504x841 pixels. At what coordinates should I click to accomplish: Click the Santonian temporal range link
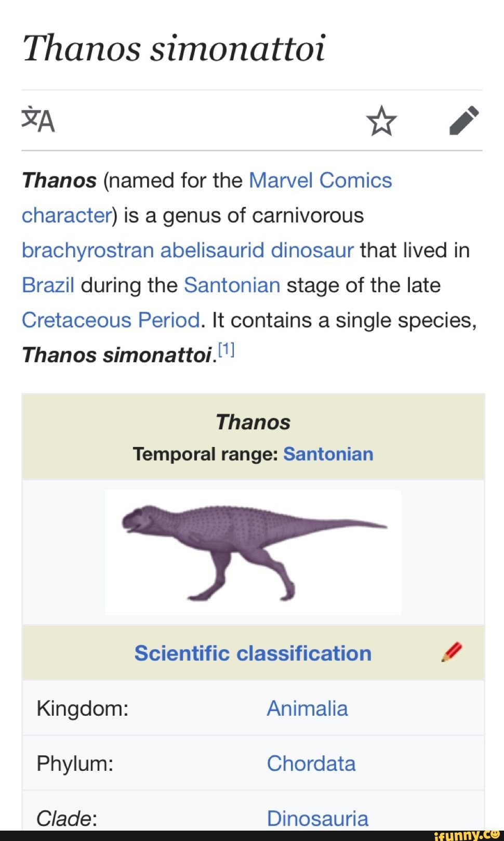pyautogui.click(x=328, y=454)
